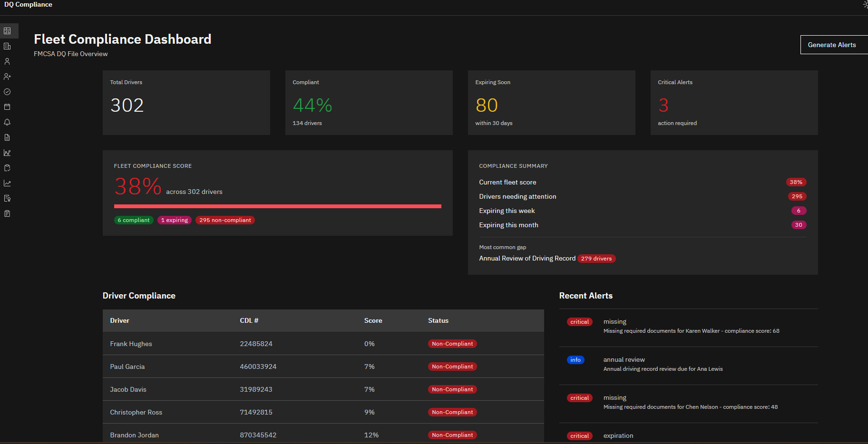Open the single person icon in the sidebar
This screenshot has height=444, width=868.
[x=7, y=61]
